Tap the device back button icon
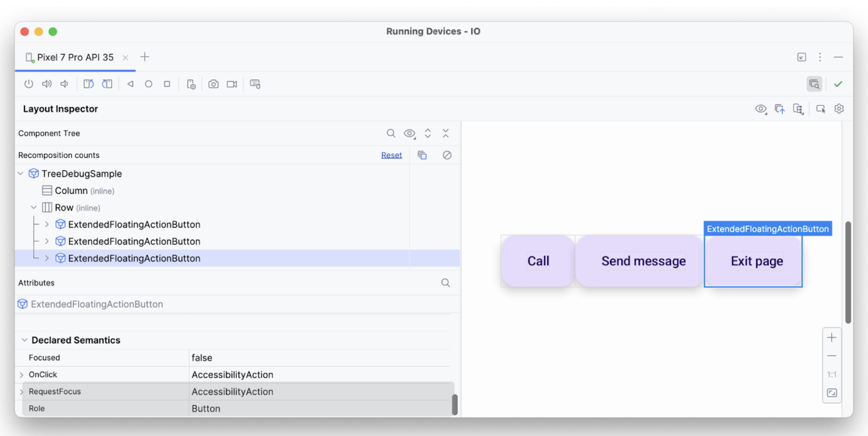This screenshot has width=868, height=436. 130,83
